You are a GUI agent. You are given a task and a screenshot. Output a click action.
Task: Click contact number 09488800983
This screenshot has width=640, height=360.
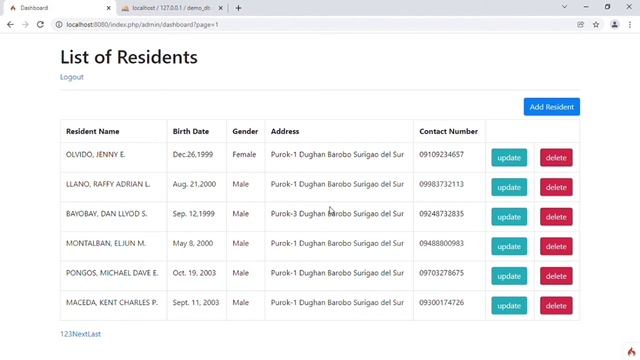(441, 243)
